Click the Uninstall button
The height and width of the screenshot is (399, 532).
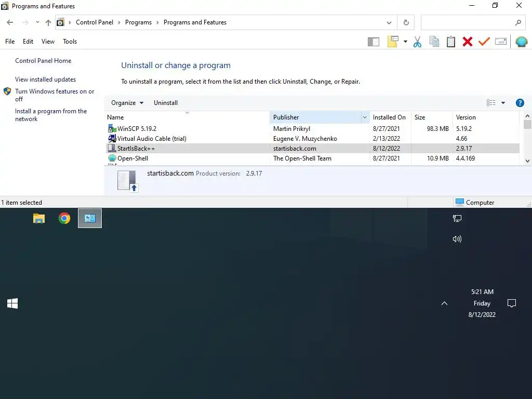click(166, 103)
